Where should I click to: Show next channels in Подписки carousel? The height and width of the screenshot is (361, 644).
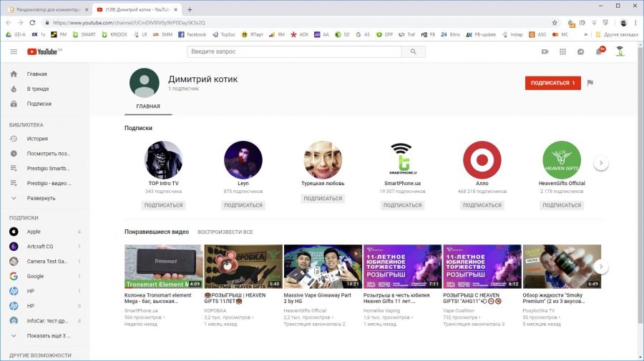(x=601, y=163)
